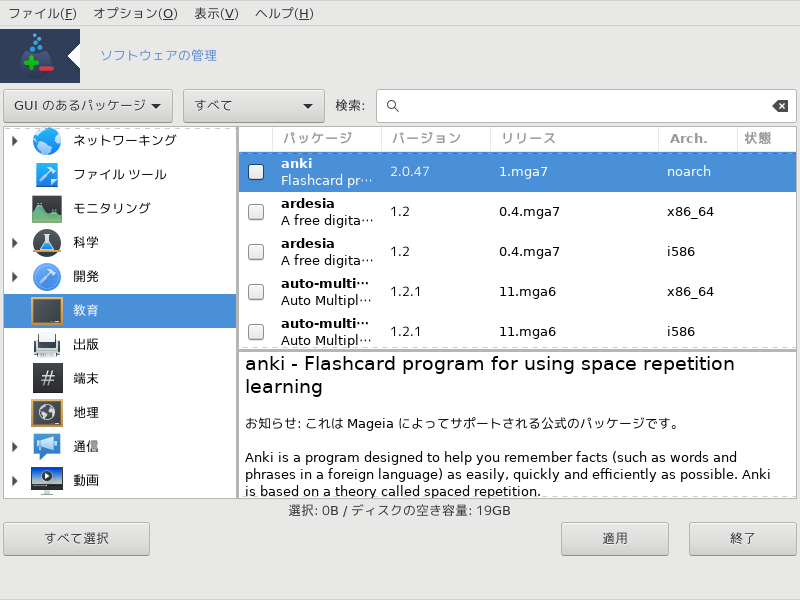Open the ファイル(F) menu

point(43,13)
